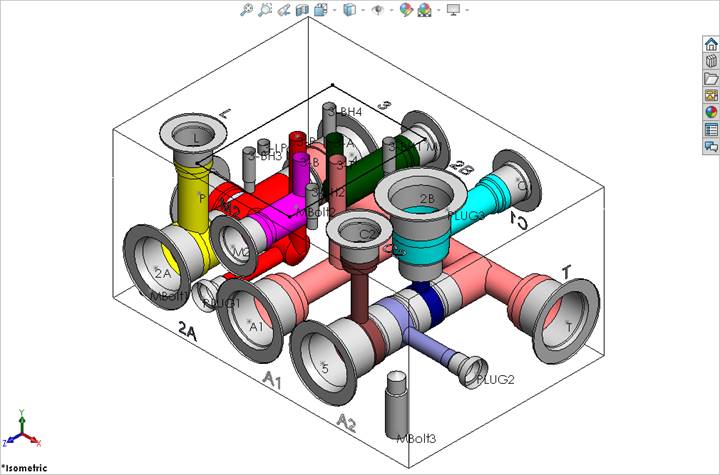This screenshot has height=475, width=720.
Task: Click the PLUG2 part in model
Action: (472, 370)
